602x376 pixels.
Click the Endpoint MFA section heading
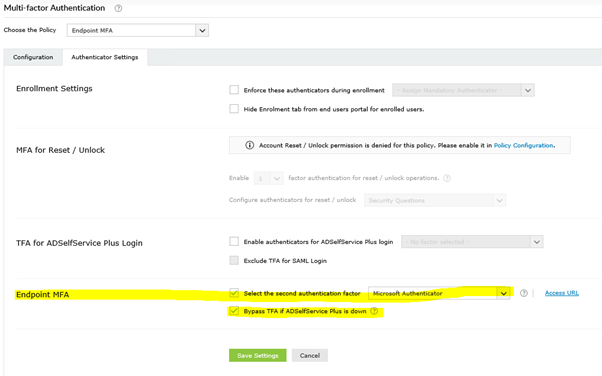pyautogui.click(x=43, y=295)
